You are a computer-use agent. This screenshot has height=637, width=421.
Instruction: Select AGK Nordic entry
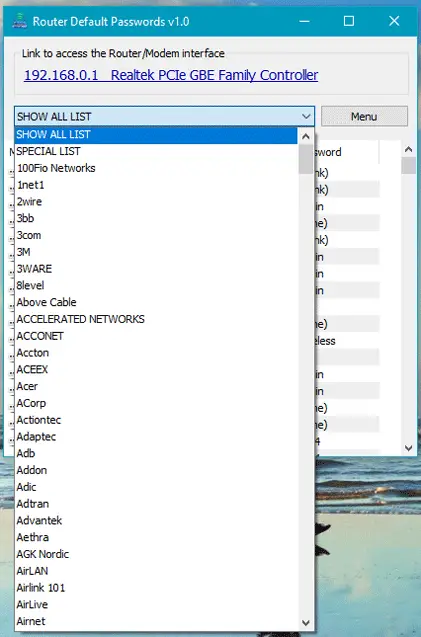[156, 554]
